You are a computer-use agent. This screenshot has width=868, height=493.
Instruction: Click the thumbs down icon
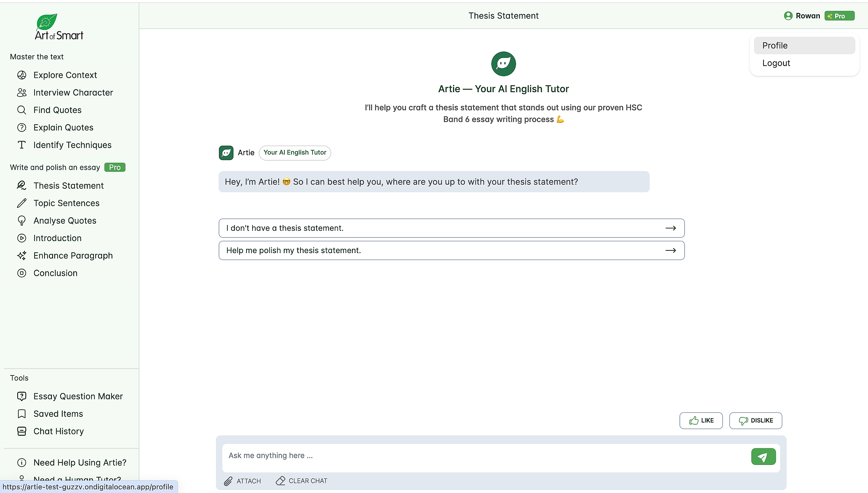pyautogui.click(x=743, y=420)
